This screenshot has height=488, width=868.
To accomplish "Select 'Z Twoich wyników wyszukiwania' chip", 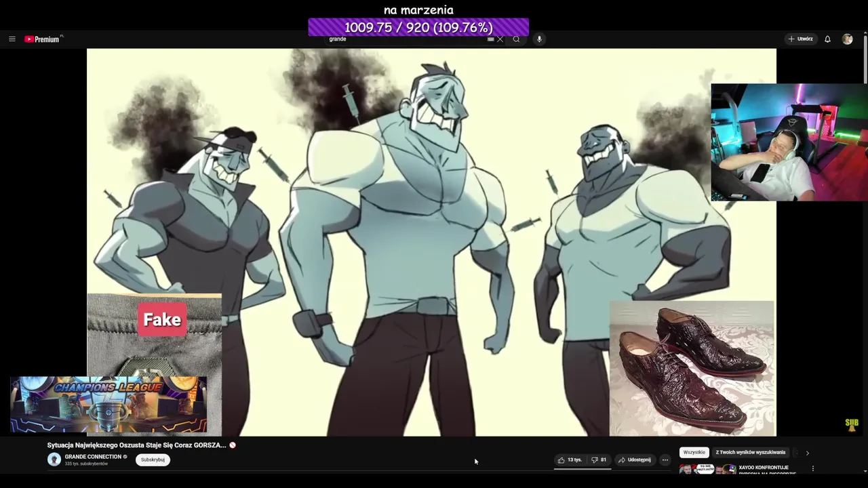I will click(x=751, y=452).
